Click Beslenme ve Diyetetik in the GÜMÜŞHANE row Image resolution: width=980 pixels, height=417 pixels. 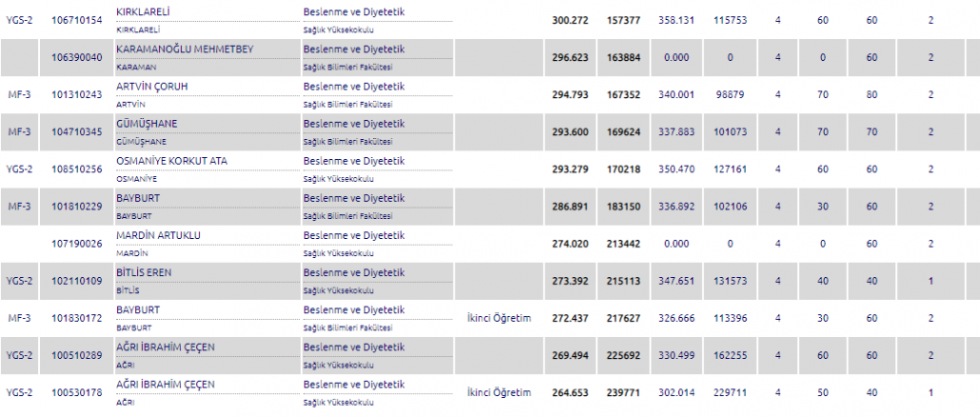point(354,124)
